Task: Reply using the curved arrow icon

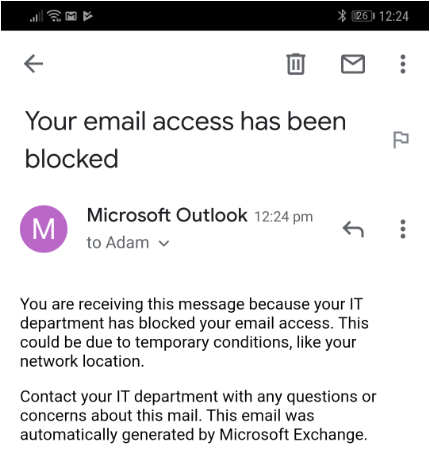Action: coord(353,229)
